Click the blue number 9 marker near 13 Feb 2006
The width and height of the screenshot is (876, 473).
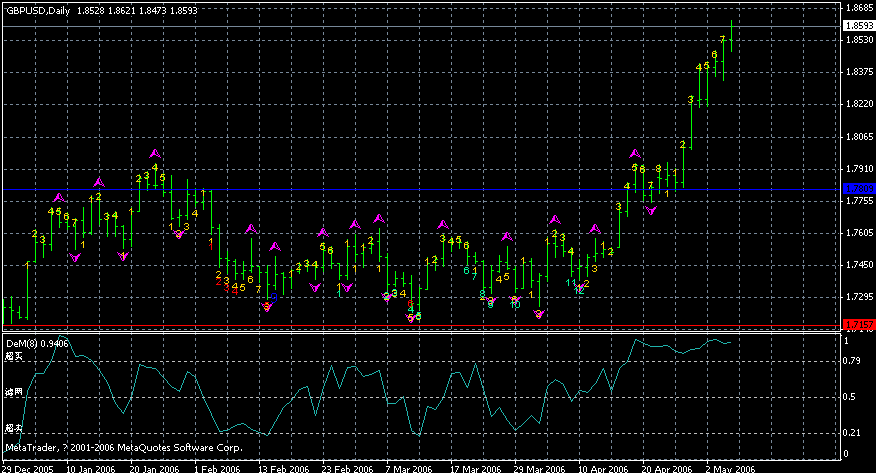pyautogui.click(x=275, y=299)
